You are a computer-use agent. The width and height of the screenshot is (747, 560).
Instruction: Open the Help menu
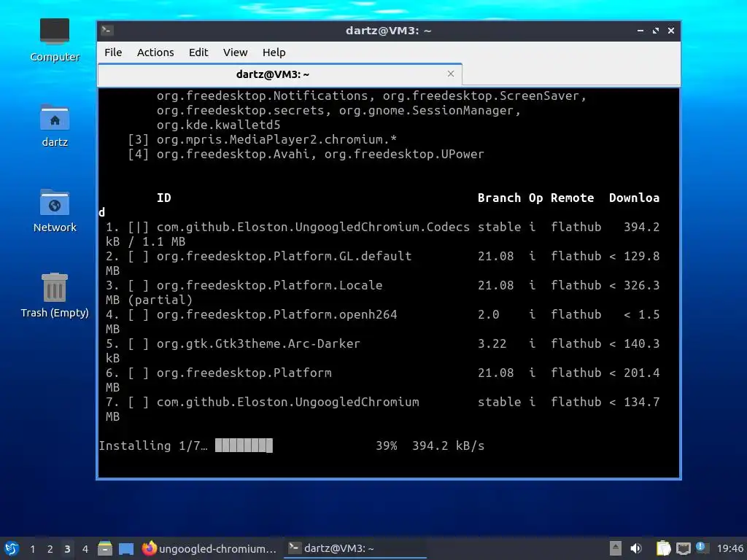point(274,52)
